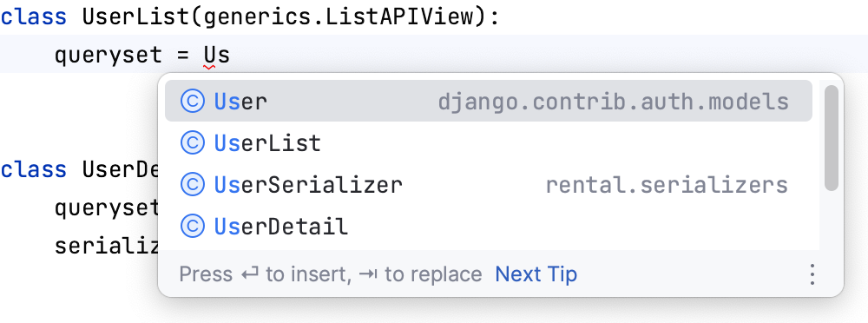Screen dimensions: 868x323
Task: Click the class icon beside User suggestion
Action: click(x=193, y=102)
